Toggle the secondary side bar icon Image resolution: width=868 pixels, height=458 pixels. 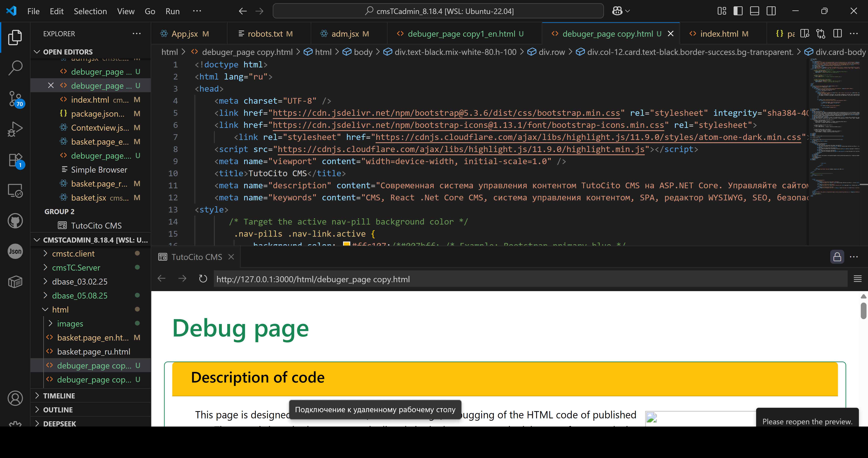pos(771,11)
